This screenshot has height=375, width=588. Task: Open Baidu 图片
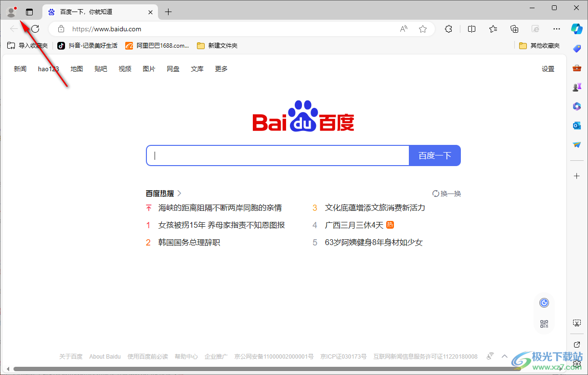[149, 69]
